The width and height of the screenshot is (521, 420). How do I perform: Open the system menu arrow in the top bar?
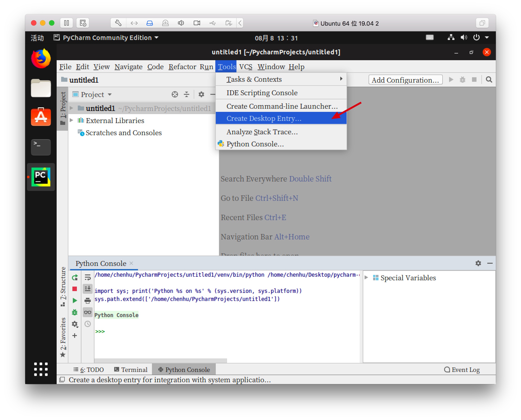pyautogui.click(x=487, y=38)
